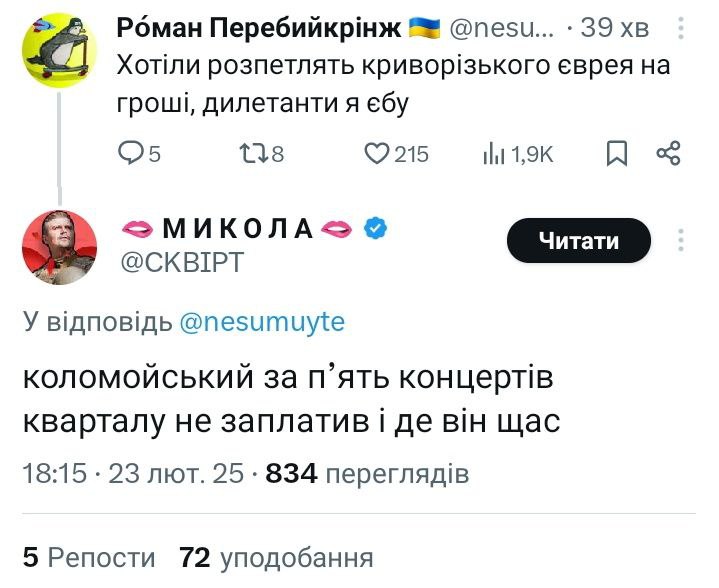
Task: Click the Роман Перебийкрінж display name
Action: (x=260, y=29)
